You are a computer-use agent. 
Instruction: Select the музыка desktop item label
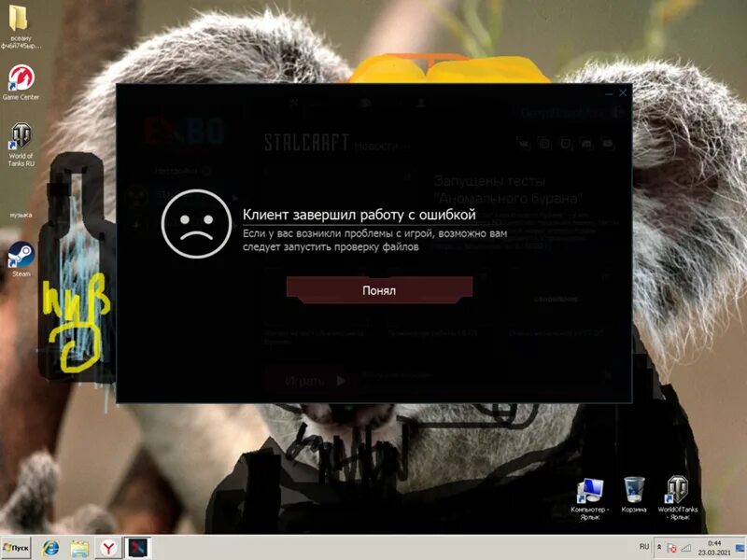(21, 216)
